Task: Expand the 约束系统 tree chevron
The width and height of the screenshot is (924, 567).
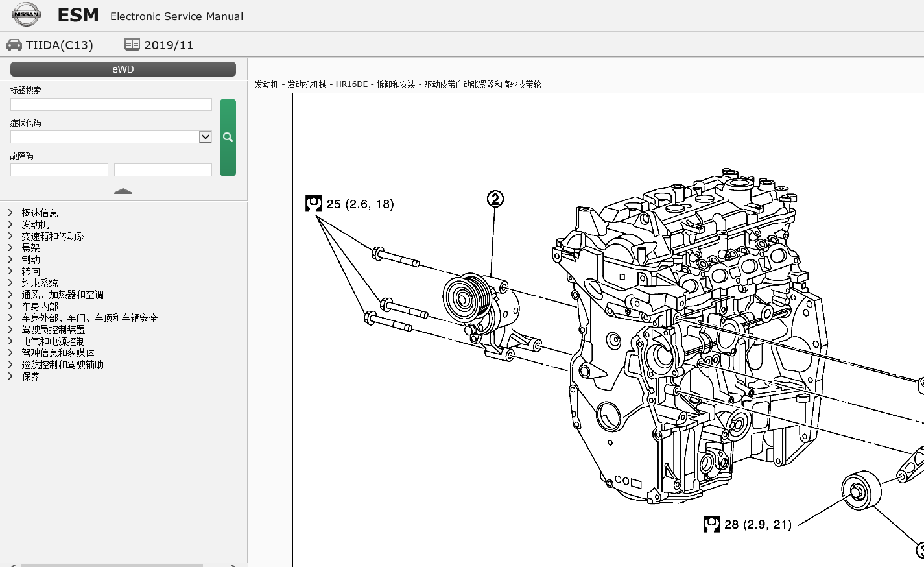Action: point(10,283)
